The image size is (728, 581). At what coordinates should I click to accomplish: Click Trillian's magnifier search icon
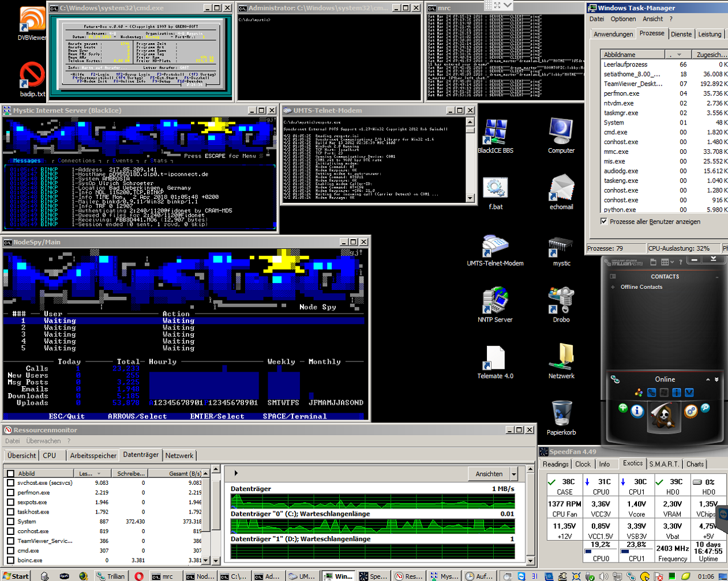click(x=705, y=408)
